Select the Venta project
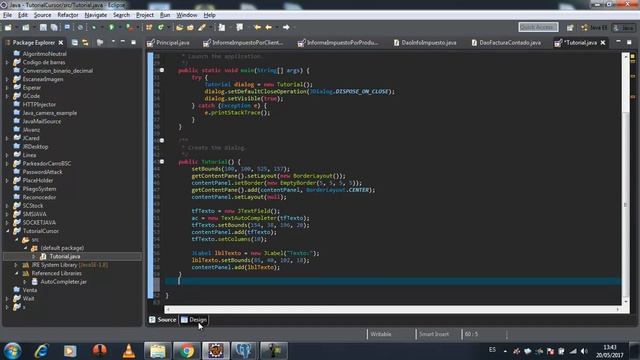The width and height of the screenshot is (640, 360). coord(30,290)
